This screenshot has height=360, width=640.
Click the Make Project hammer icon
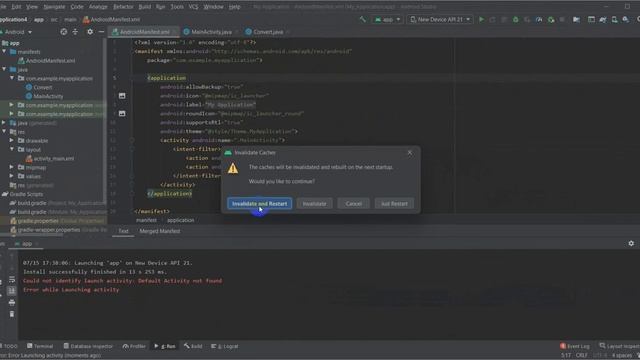click(x=362, y=19)
